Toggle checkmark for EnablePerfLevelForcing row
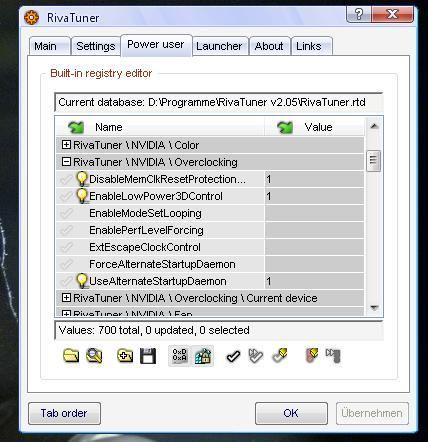This screenshot has width=428, height=442. 66,230
